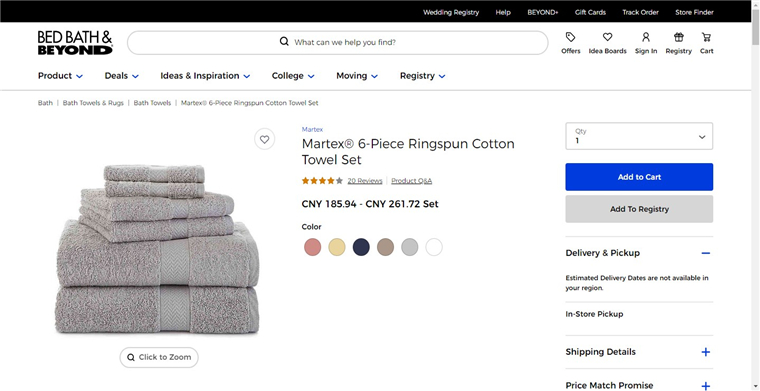Click the search magnifier icon
760x391 pixels.
tap(285, 42)
